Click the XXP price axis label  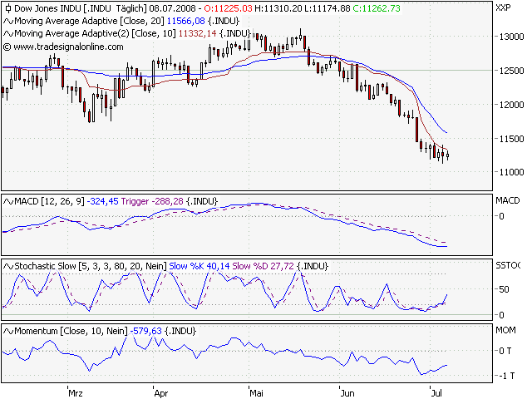(503, 8)
